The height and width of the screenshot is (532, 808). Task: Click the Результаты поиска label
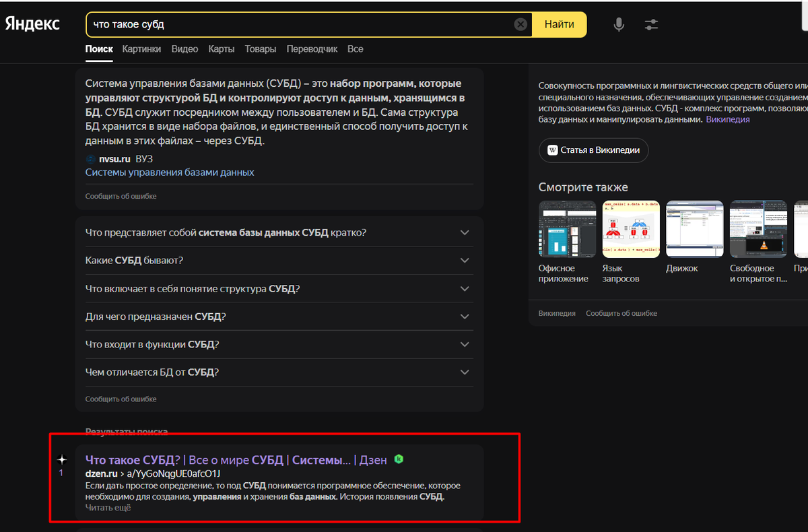127,432
